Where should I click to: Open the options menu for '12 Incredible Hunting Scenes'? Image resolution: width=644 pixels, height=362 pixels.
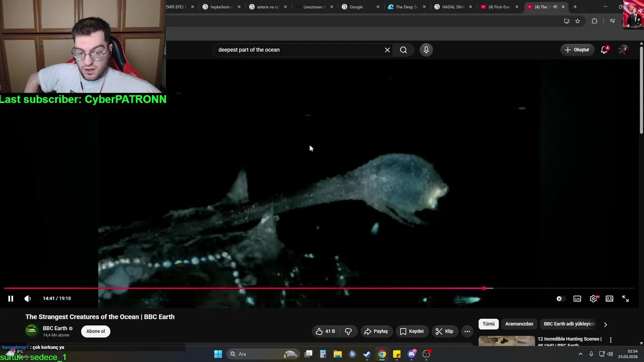click(x=611, y=340)
